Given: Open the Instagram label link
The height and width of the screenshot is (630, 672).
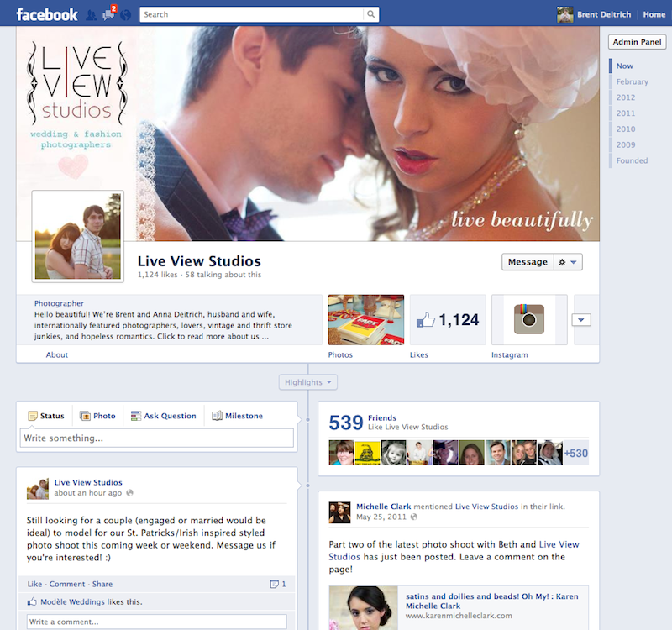Looking at the screenshot, I should pyautogui.click(x=510, y=354).
